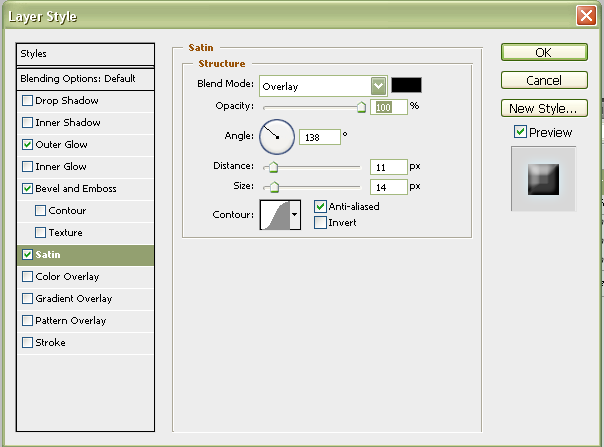Tick the Texture sub-option checkbox
The width and height of the screenshot is (604, 447).
[40, 232]
